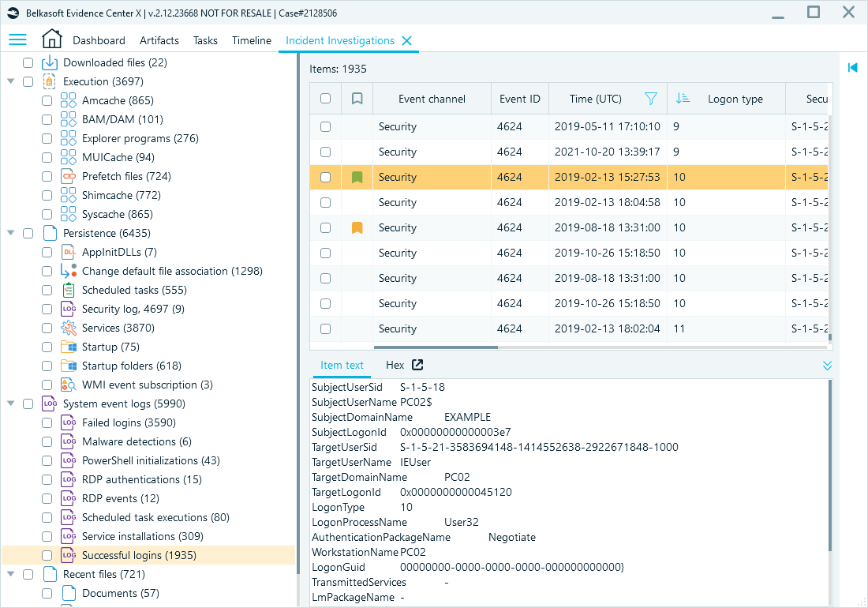Viewport: 868px width, 608px height.
Task: Select Documents (57) in tree
Action: 121,593
